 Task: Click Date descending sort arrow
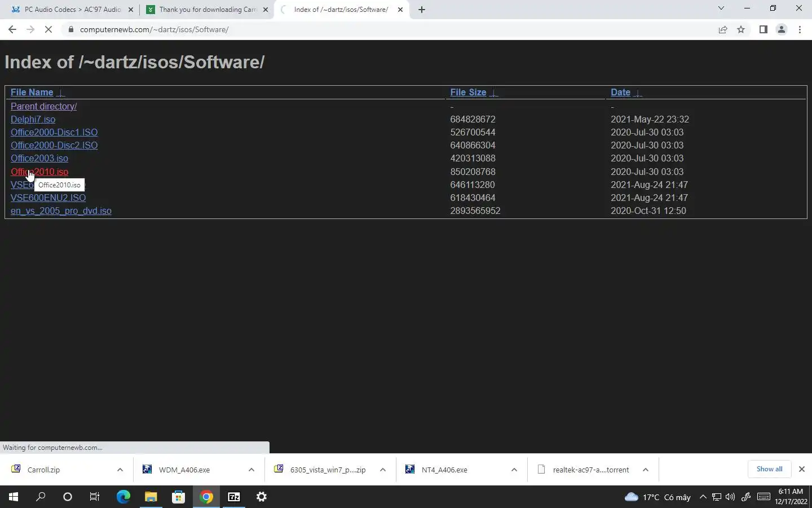pos(638,93)
